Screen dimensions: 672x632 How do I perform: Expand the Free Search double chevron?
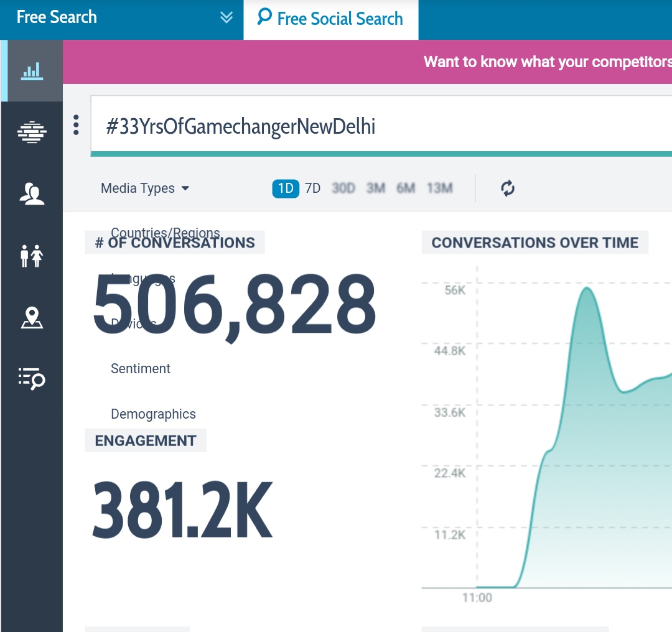click(226, 17)
